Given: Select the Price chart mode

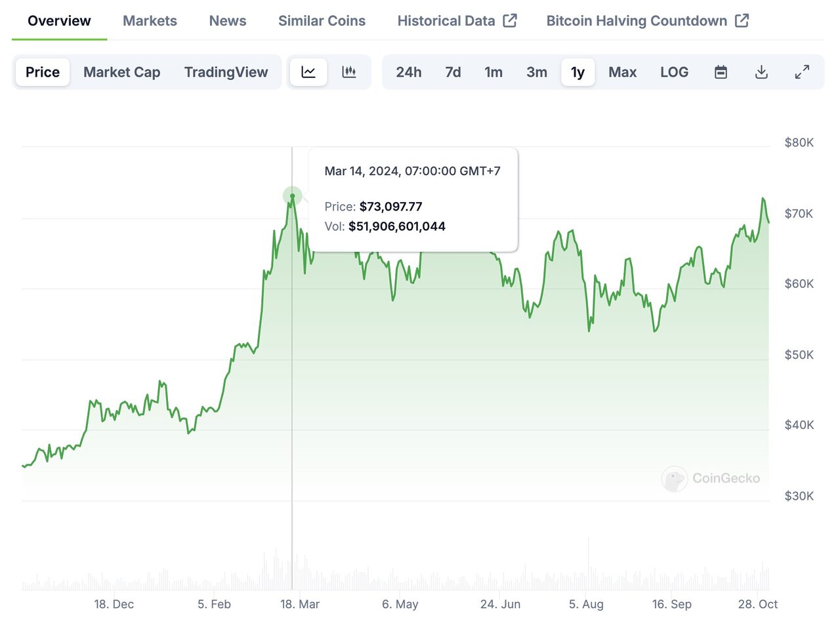Looking at the screenshot, I should click(43, 72).
